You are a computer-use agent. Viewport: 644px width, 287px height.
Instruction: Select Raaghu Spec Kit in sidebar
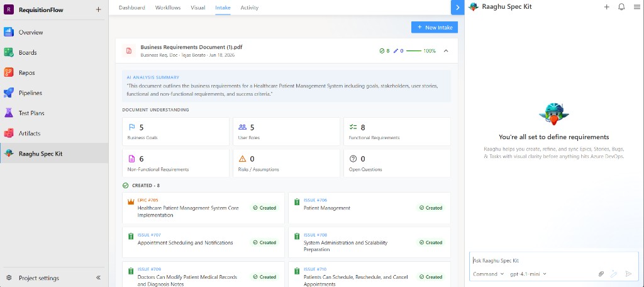pyautogui.click(x=54, y=154)
